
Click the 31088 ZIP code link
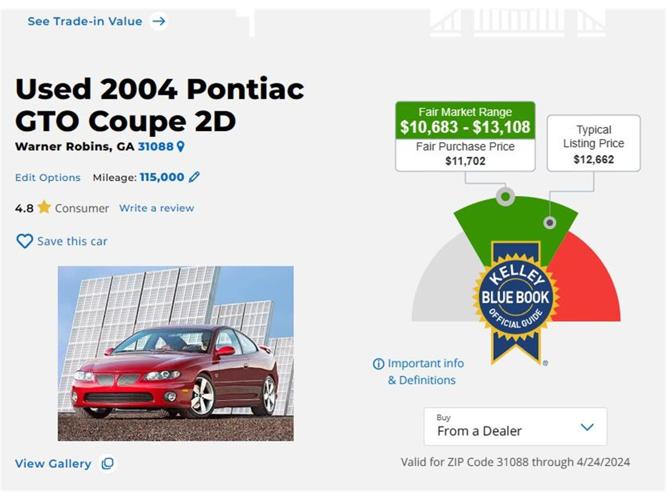click(155, 146)
